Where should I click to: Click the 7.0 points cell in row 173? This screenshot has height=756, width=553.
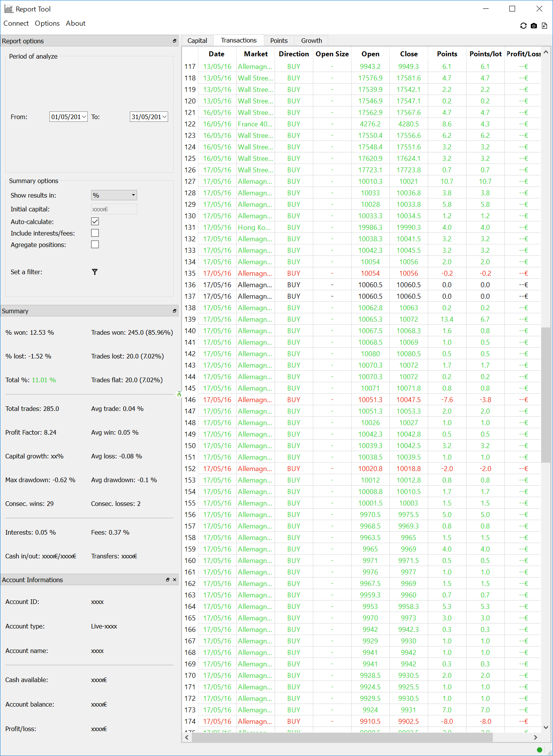click(x=447, y=710)
